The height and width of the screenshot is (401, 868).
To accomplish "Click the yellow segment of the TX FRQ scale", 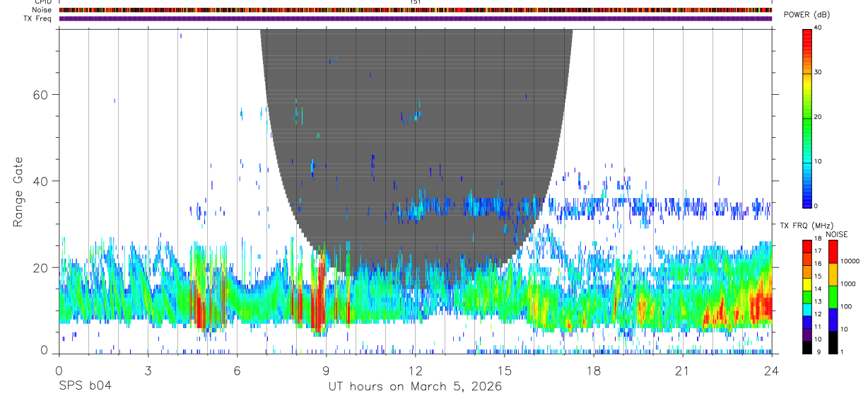I will pyautogui.click(x=807, y=284).
